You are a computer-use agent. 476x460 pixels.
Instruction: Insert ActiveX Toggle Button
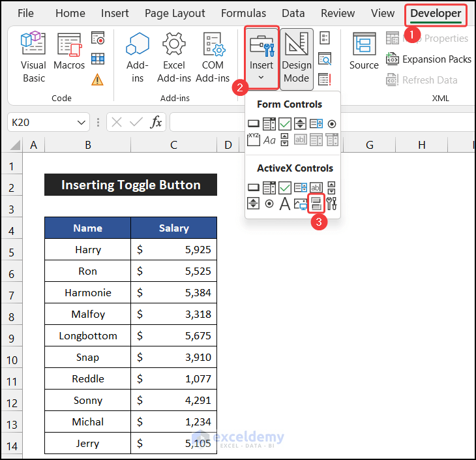pyautogui.click(x=316, y=204)
